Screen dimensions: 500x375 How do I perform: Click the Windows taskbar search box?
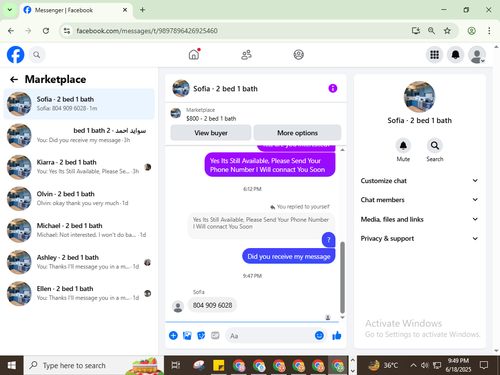tap(93, 365)
